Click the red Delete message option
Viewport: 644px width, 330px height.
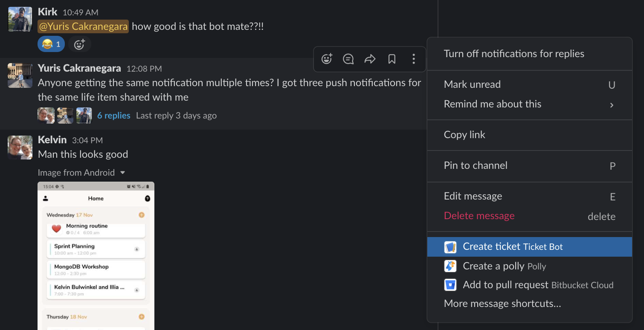coord(530,216)
